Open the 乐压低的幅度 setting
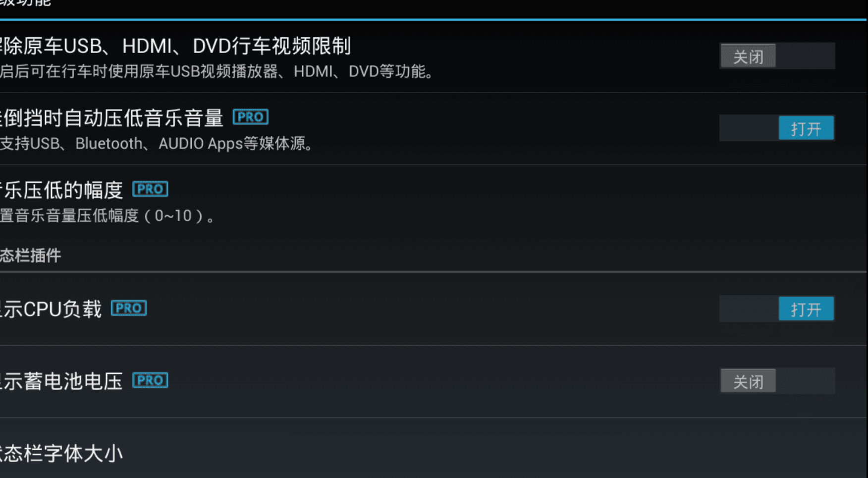 (434, 201)
